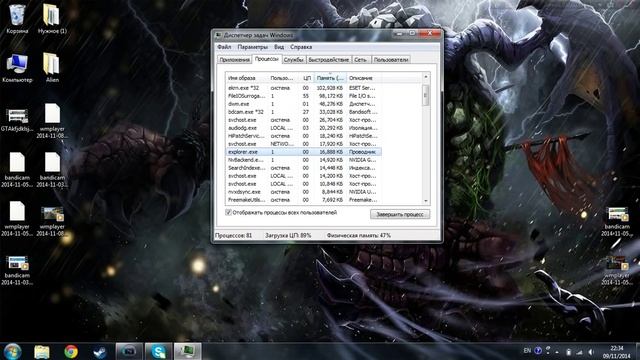Open the Файл menu in Task Manager
Screen dimensions: 640x360
pos(224,47)
